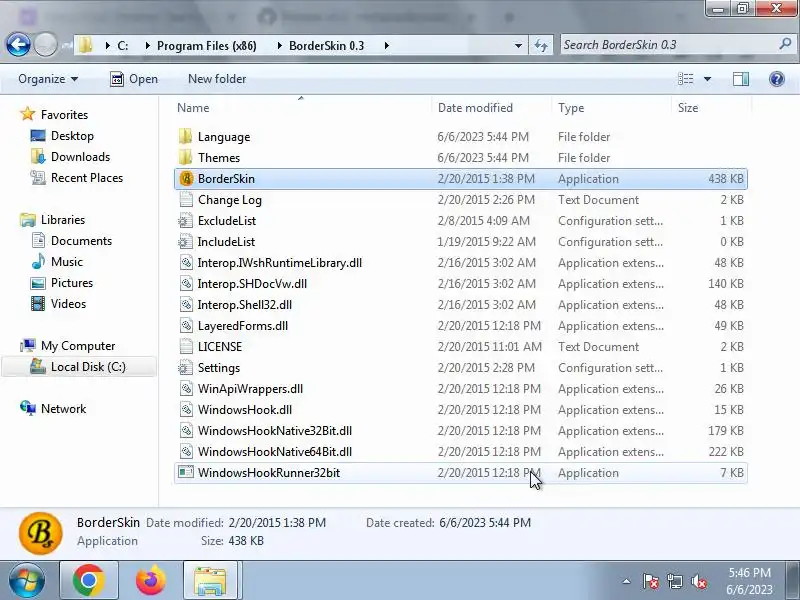Click the network tray icon
Image resolution: width=800 pixels, height=600 pixels.
click(674, 581)
